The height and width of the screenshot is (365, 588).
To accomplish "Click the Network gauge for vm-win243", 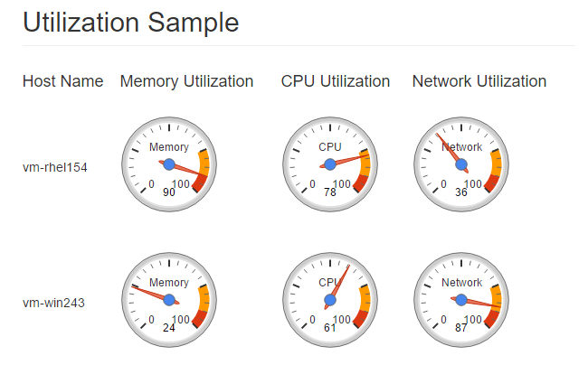I will pyautogui.click(x=461, y=300).
